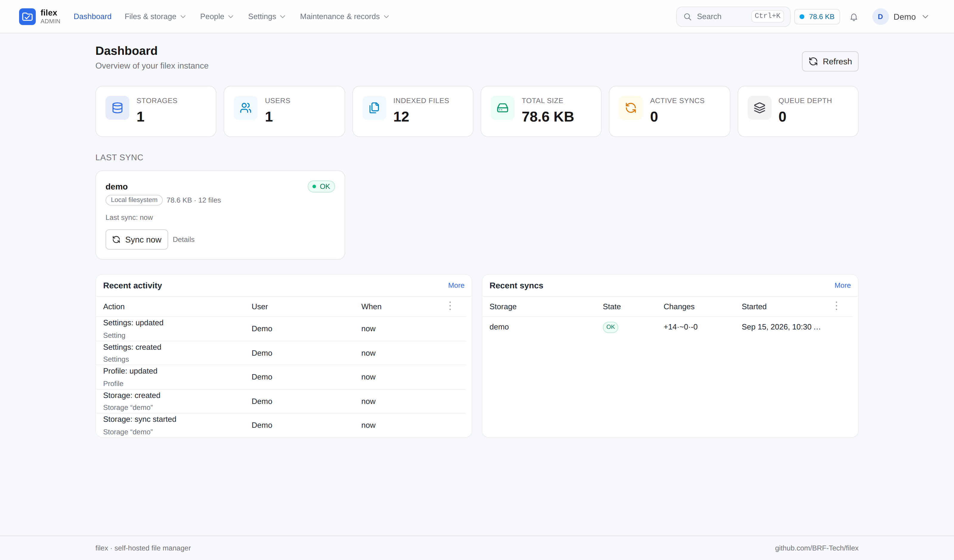Click the Storages database icon
This screenshot has height=560, width=954.
click(117, 108)
